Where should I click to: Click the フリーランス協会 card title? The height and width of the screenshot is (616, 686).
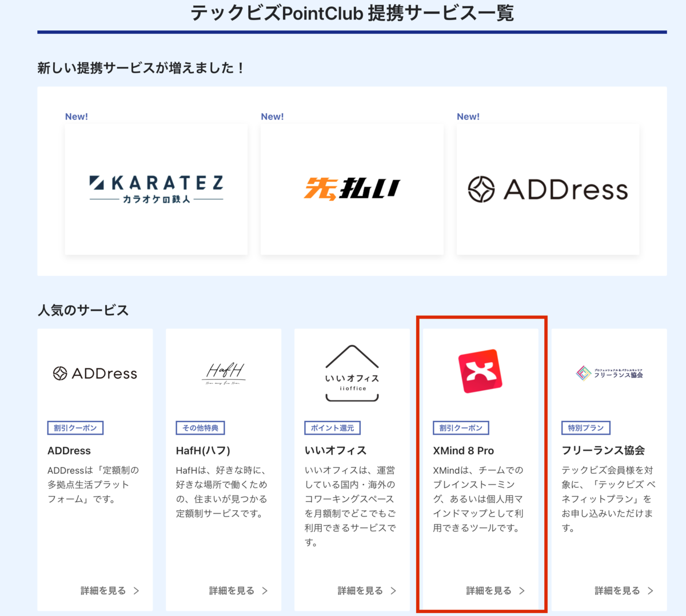(603, 451)
